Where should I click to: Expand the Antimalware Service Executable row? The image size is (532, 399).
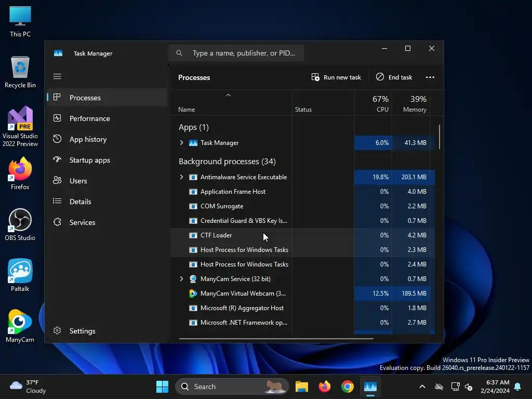coord(181,177)
